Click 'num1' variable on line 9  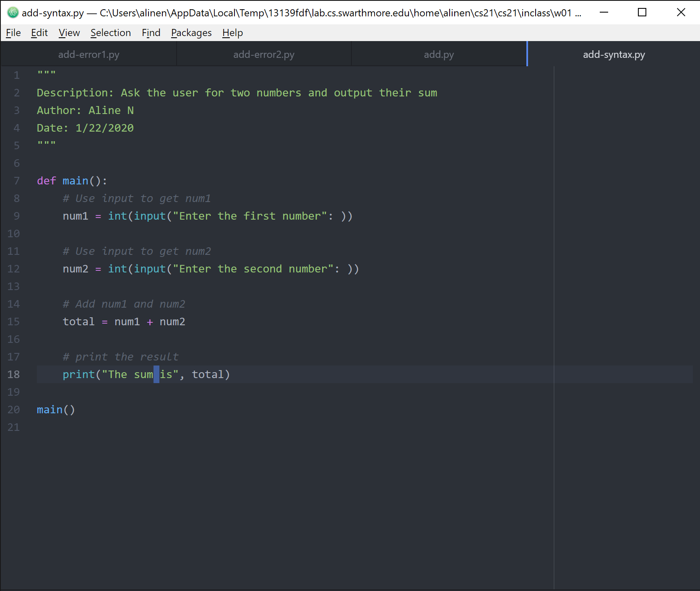pos(75,216)
